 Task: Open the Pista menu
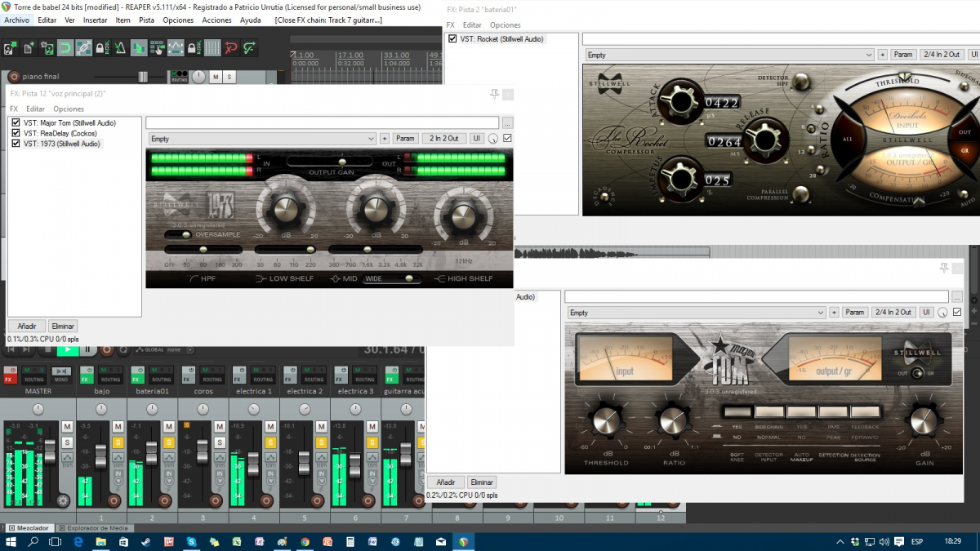[x=146, y=20]
